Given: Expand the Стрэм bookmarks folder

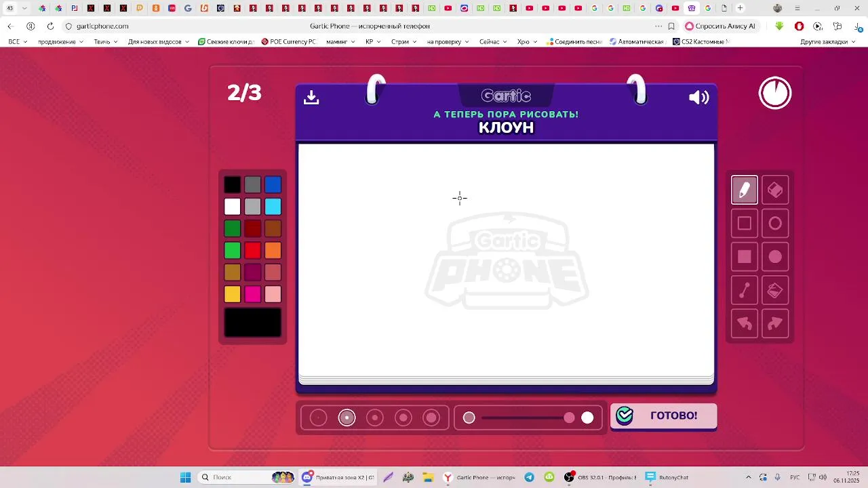Looking at the screenshot, I should click(x=404, y=41).
